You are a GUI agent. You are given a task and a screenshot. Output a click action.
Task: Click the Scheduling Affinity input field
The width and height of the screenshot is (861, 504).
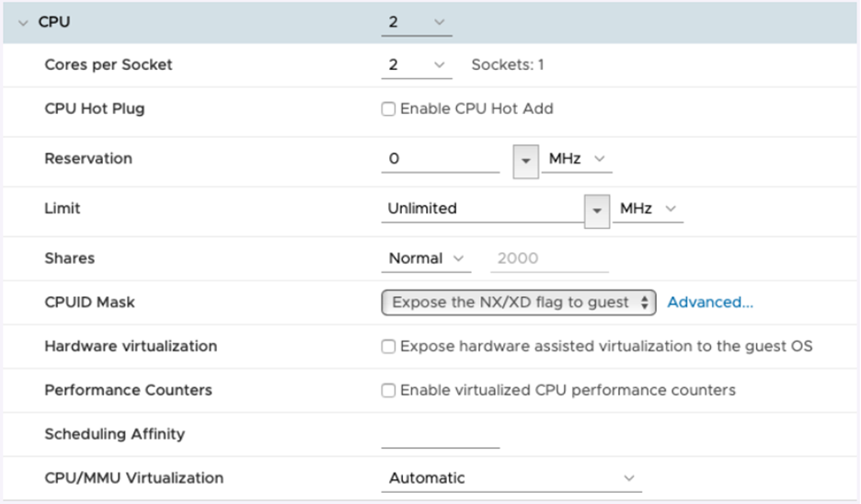(x=440, y=435)
